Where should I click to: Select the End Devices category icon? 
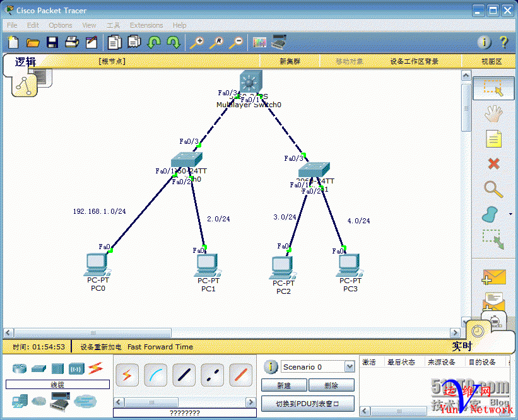(x=20, y=402)
